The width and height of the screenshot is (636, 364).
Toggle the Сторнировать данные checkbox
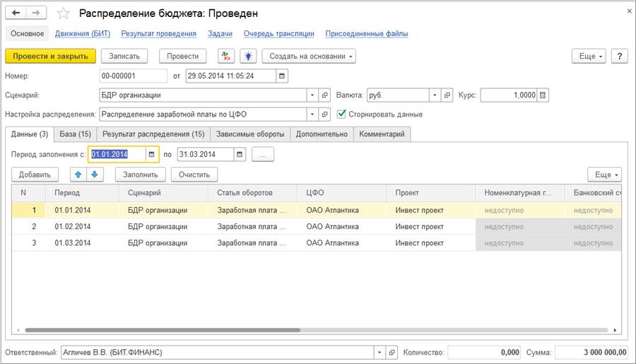tap(342, 114)
